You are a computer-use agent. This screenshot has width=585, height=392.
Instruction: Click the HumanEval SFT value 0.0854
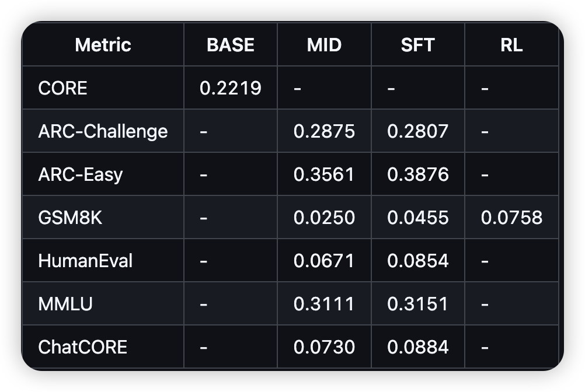pos(417,261)
